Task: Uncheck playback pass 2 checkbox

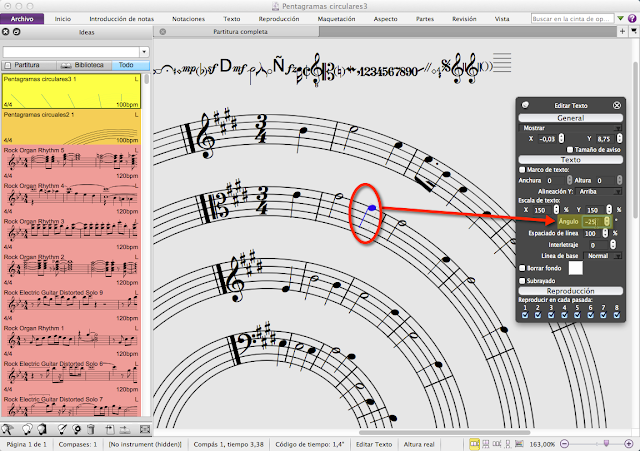Action: (538, 315)
